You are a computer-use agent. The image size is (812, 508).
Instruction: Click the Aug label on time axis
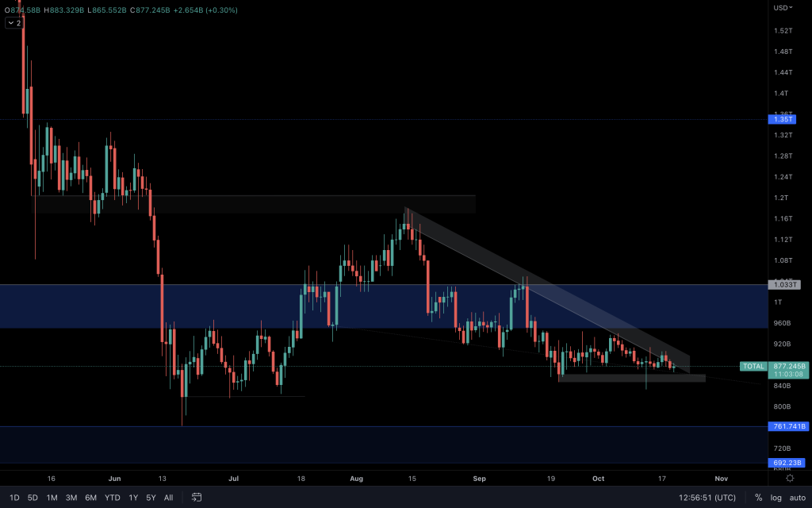coord(356,479)
